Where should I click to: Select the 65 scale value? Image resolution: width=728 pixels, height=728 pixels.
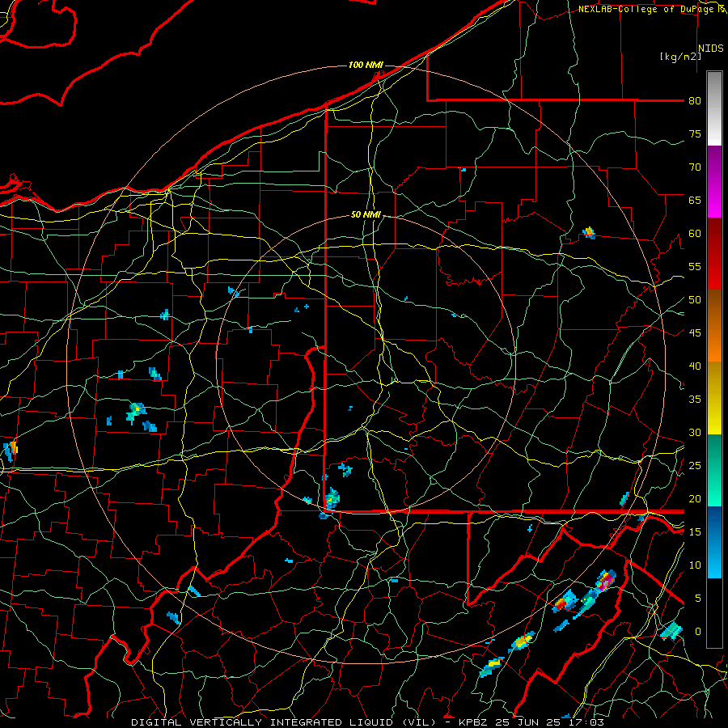tap(695, 201)
